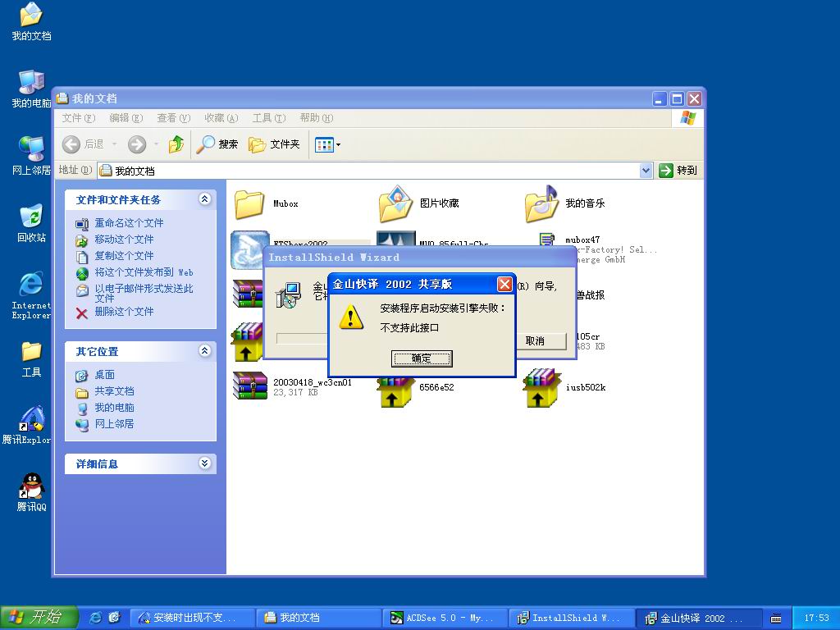Screen dimensions: 840x630
Task: Go to 桌面 in other places
Action: pos(104,375)
